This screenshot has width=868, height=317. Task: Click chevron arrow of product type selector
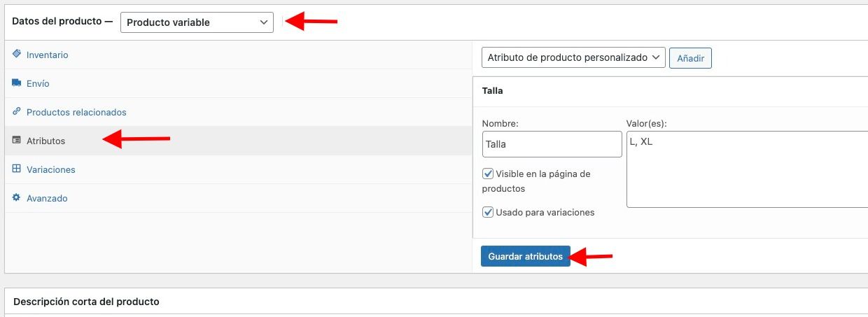point(264,22)
